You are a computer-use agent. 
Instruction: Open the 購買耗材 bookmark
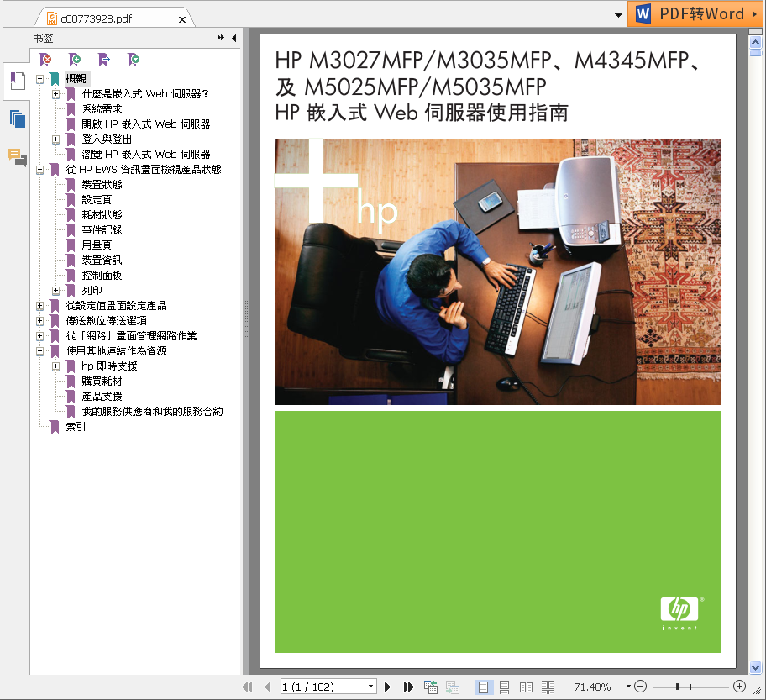(x=102, y=382)
